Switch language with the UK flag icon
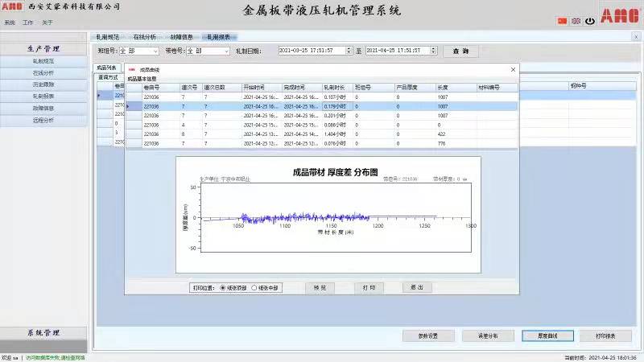This screenshot has width=644, height=362. (x=576, y=21)
